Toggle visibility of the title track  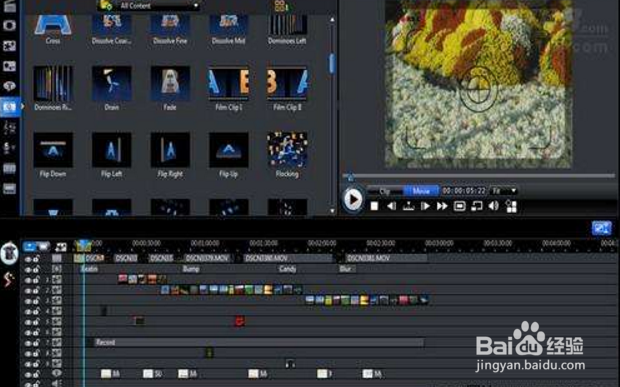pos(27,374)
